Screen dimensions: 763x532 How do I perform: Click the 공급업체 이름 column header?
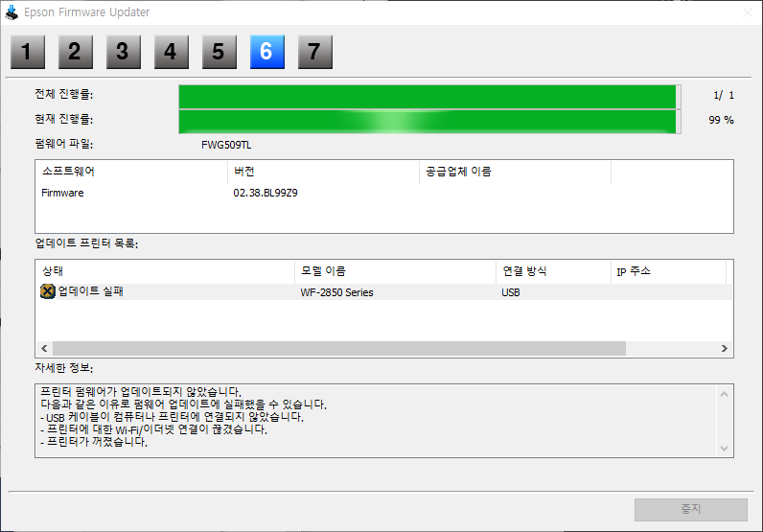[515, 172]
